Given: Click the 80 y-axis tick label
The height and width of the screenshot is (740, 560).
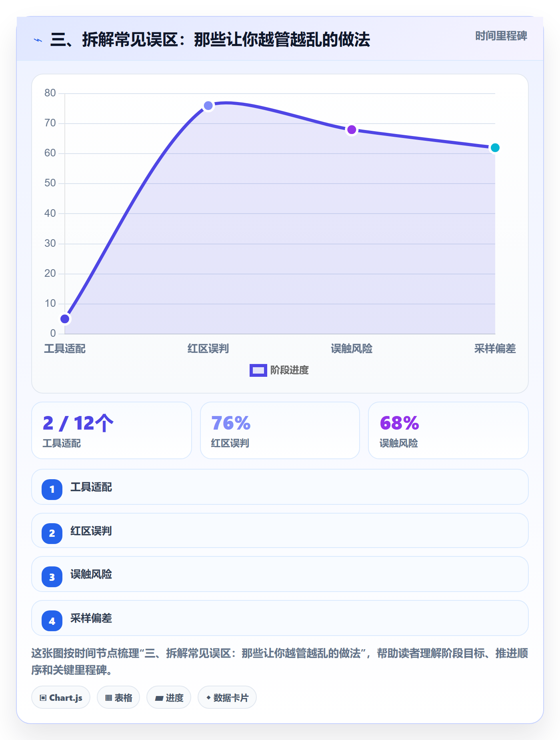Looking at the screenshot, I should (50, 93).
